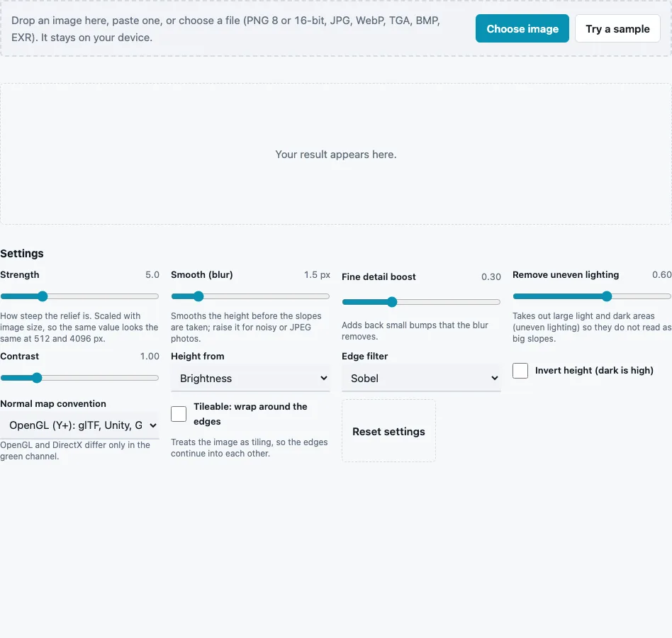Click the 'OpenGL and DirectX differ' note

75,451
